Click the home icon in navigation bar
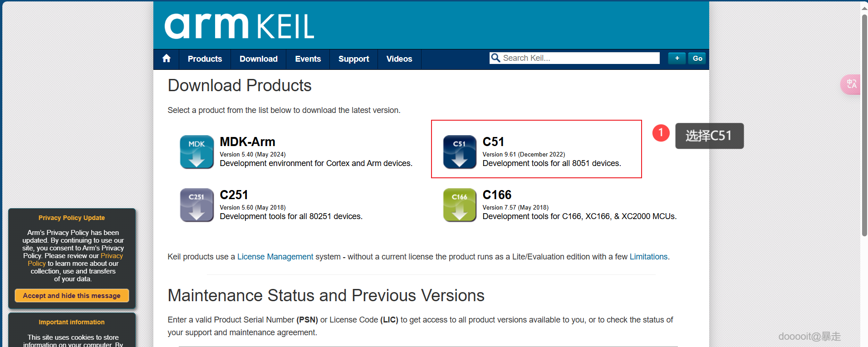This screenshot has height=347, width=868. point(167,59)
